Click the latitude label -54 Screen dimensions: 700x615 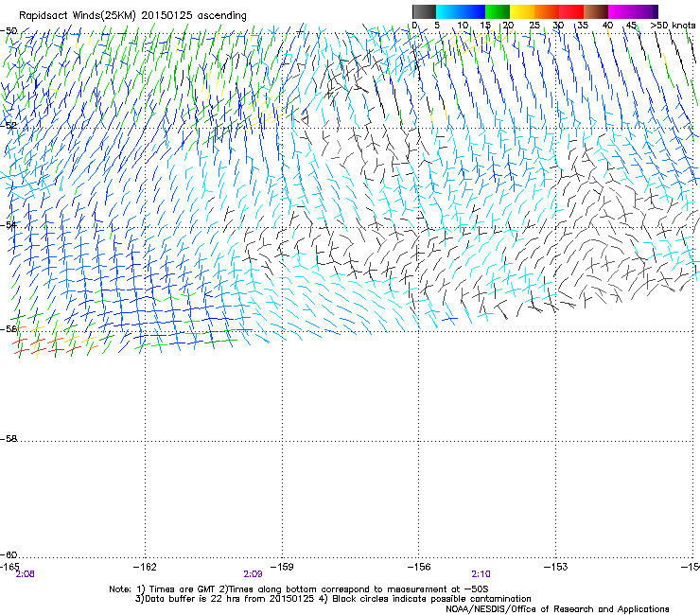9,225
